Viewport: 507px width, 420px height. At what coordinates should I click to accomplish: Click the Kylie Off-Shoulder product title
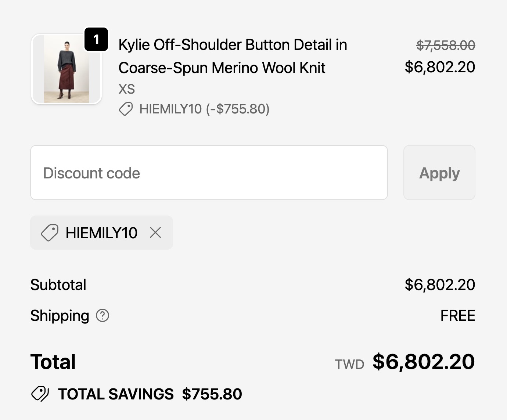[233, 56]
